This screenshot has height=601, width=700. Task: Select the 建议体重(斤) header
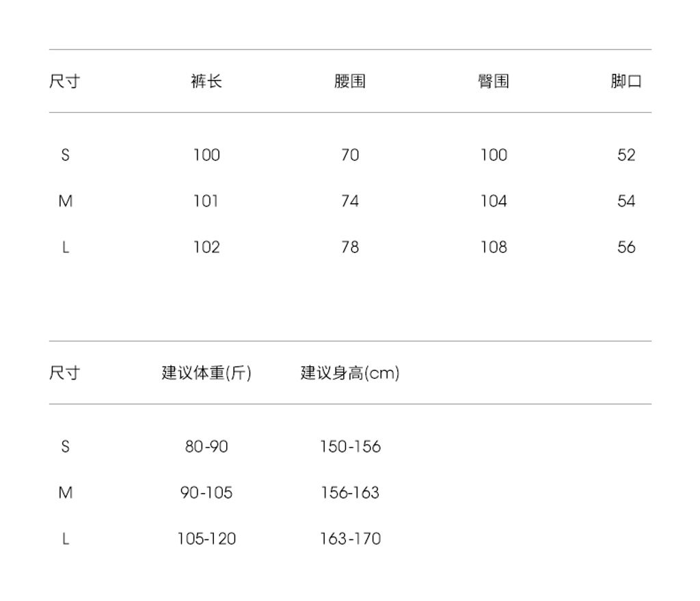(206, 373)
